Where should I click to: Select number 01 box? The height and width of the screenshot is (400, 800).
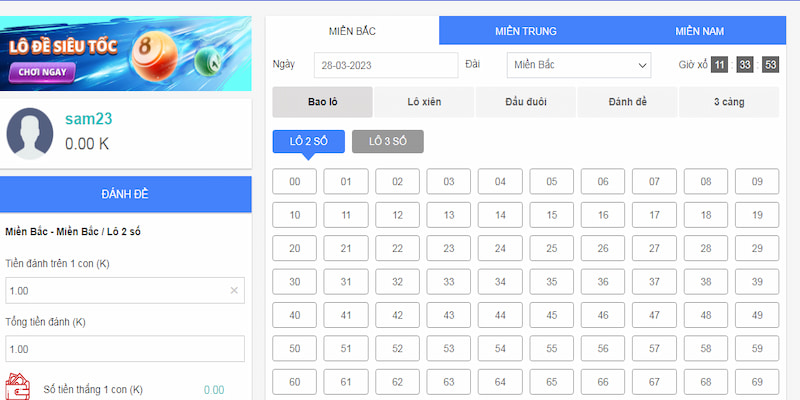point(346,181)
